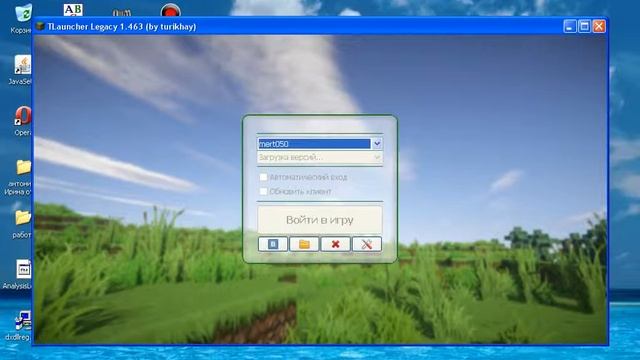
Task: Select the JavaSe desktop shortcut
Action: [x=21, y=69]
